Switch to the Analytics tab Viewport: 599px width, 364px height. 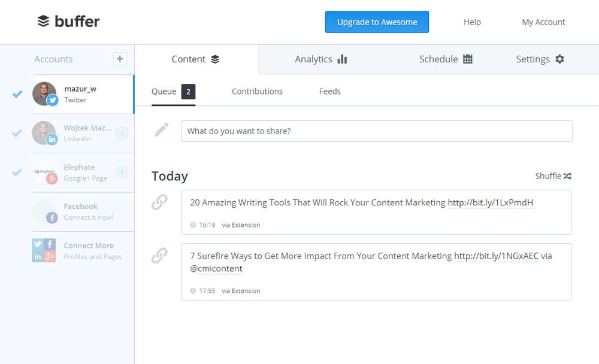(321, 59)
